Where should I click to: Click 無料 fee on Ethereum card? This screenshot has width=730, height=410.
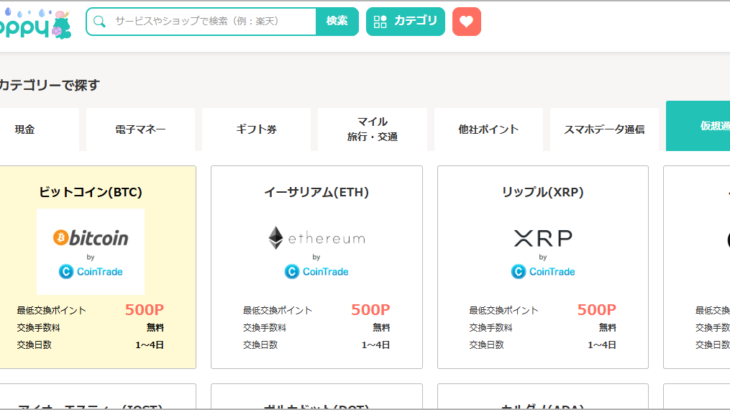pyautogui.click(x=381, y=328)
